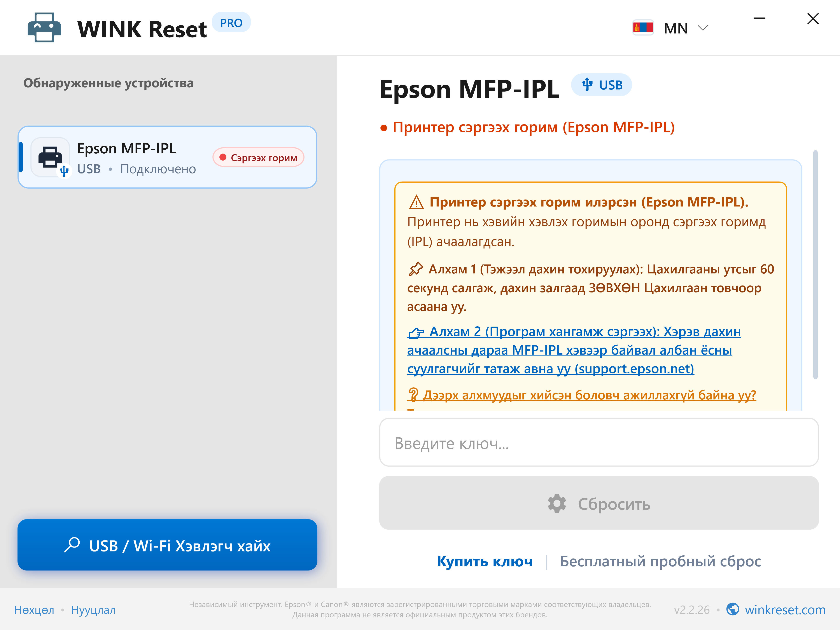Click the Подключено status text
The image size is (840, 630).
[158, 169]
